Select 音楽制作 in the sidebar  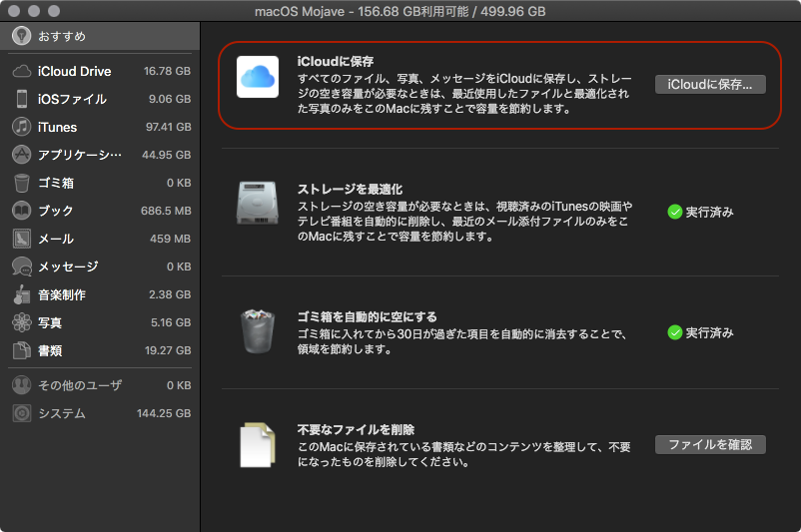pyautogui.click(x=101, y=294)
